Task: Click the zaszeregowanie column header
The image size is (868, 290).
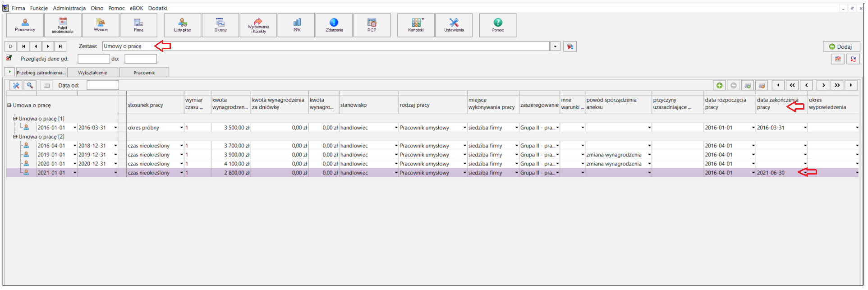Action: (539, 105)
